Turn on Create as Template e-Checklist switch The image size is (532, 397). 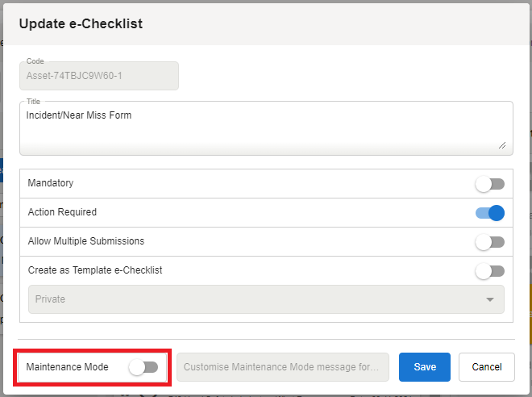pyautogui.click(x=489, y=271)
